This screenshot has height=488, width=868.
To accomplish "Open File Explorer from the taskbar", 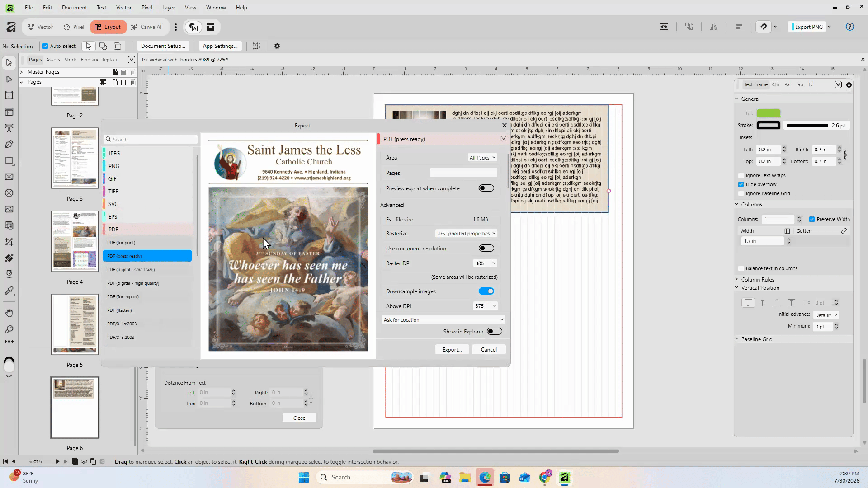I will pos(465,477).
